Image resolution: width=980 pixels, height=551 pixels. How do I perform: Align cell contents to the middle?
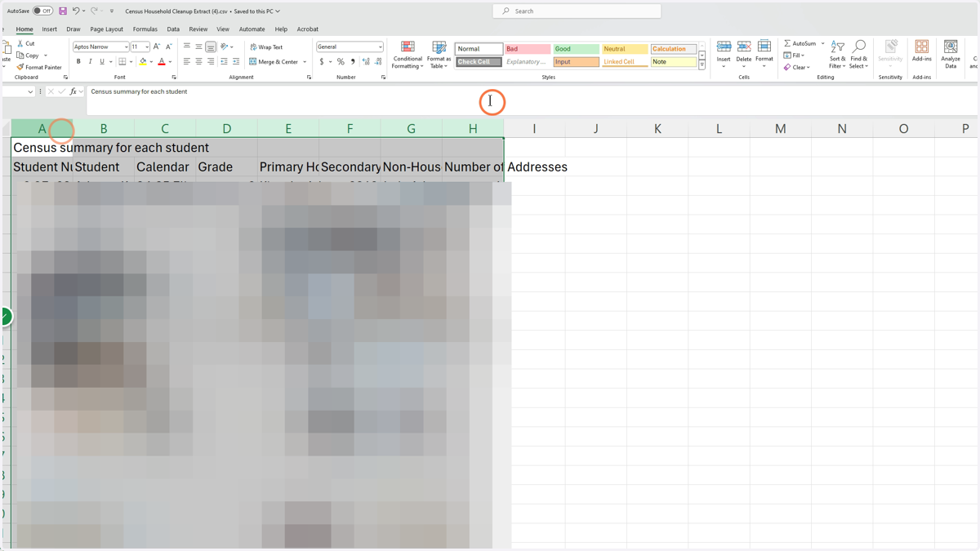point(198,47)
